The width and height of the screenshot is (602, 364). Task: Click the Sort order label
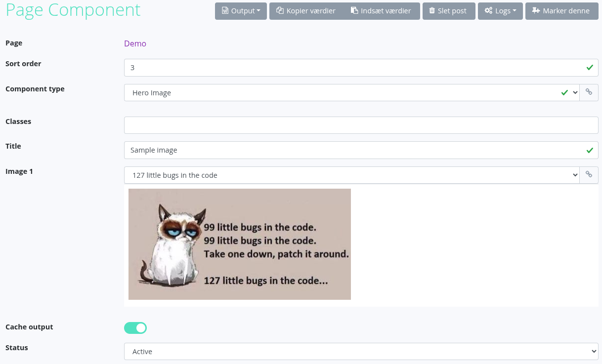(23, 64)
